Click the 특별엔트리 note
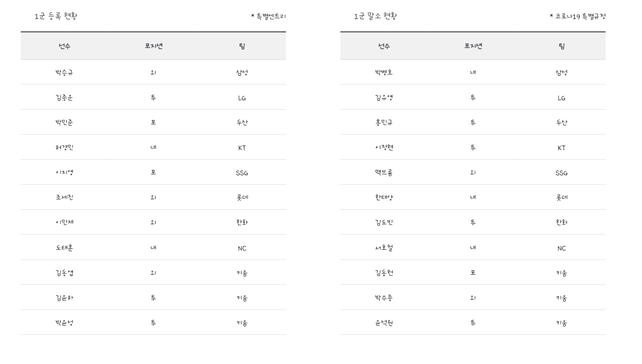 [268, 16]
